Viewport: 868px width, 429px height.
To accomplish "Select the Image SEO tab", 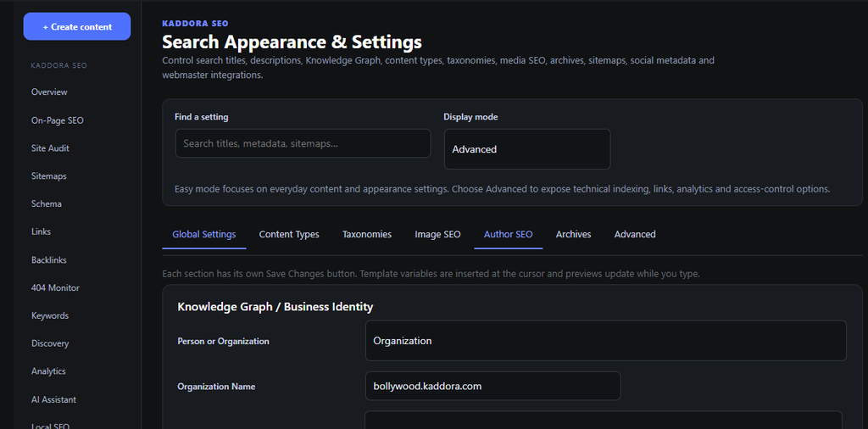I will click(437, 234).
